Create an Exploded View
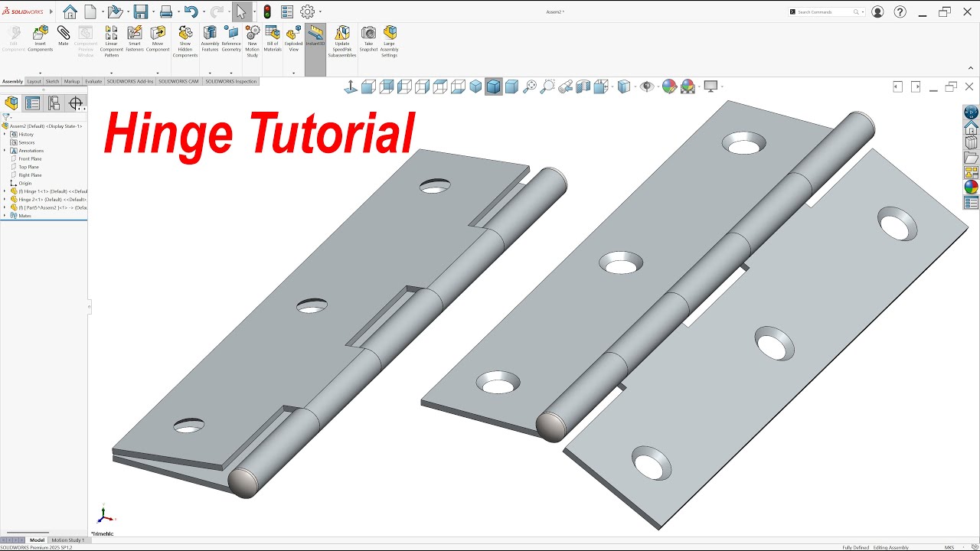This screenshot has width=980, height=551. point(293,38)
